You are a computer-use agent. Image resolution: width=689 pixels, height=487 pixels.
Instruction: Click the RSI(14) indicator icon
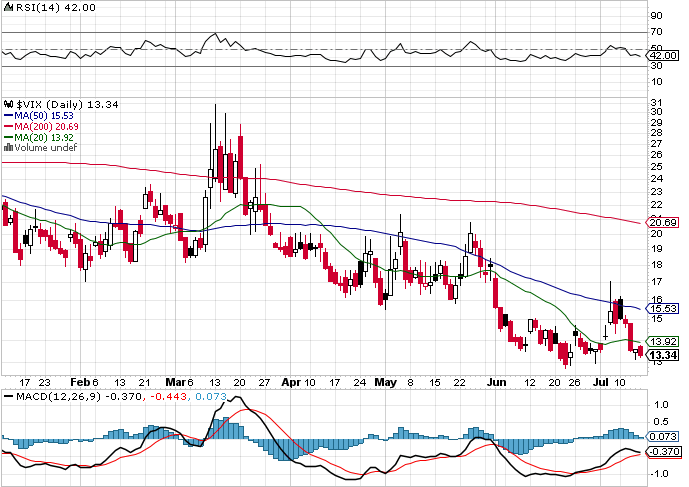coord(8,7)
